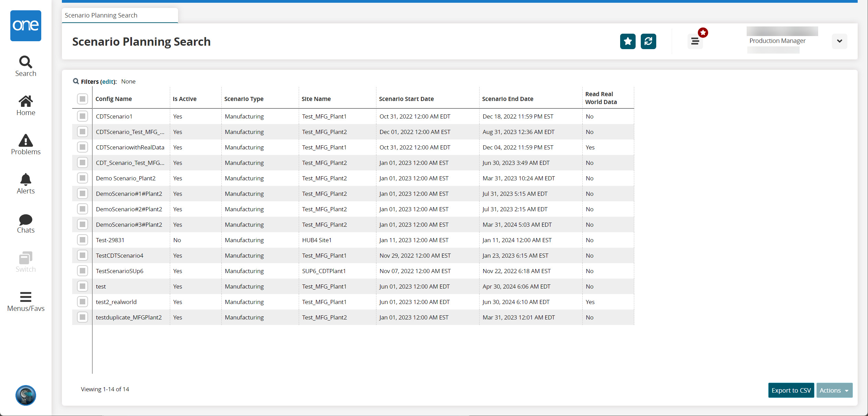
Task: Check the Demo Scenario_Plant2 row checkbox
Action: coord(83,178)
